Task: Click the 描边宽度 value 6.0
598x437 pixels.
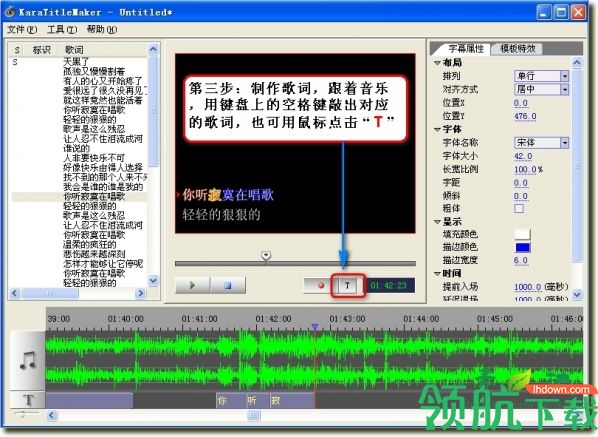Action: (x=521, y=260)
